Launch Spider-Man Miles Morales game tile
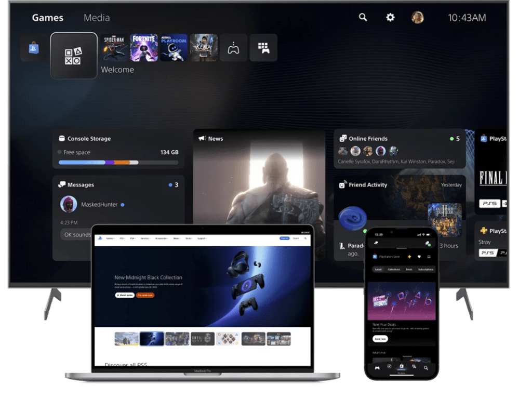The width and height of the screenshot is (532, 398). (114, 47)
